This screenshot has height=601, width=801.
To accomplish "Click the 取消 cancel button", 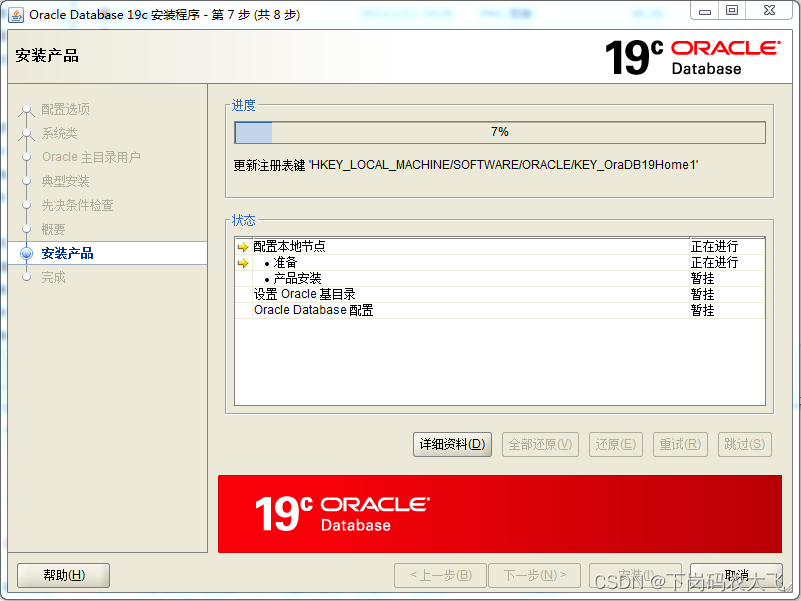I will 736,575.
